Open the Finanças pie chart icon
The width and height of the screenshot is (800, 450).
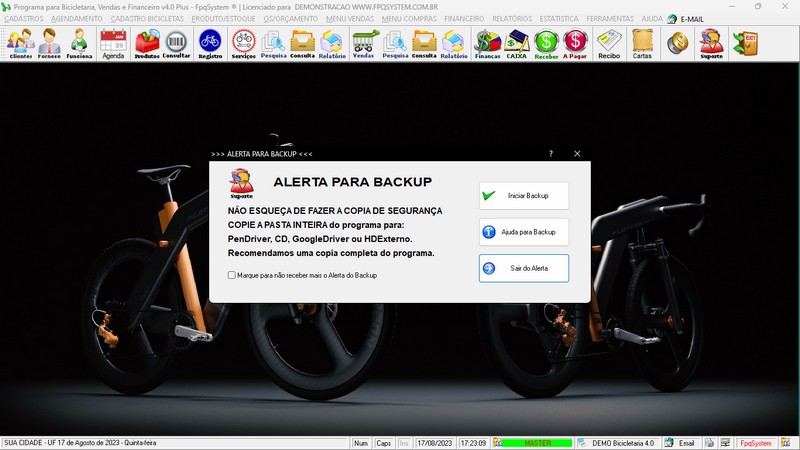tap(487, 44)
